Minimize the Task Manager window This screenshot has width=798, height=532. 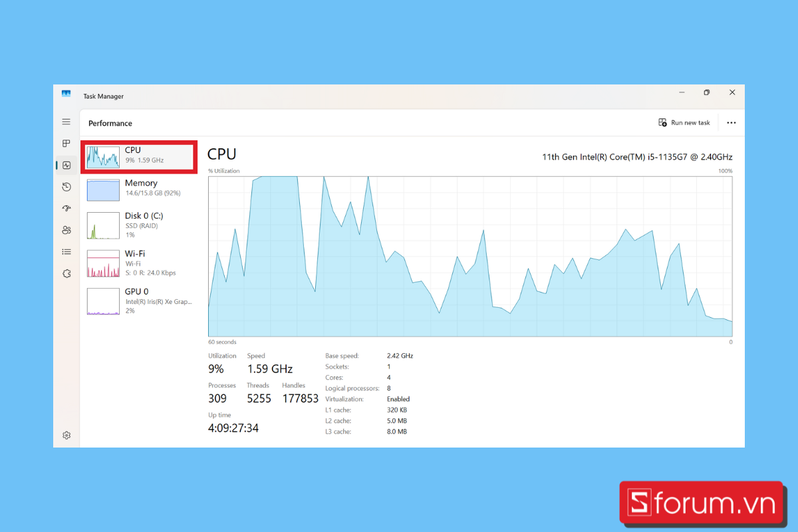[682, 92]
